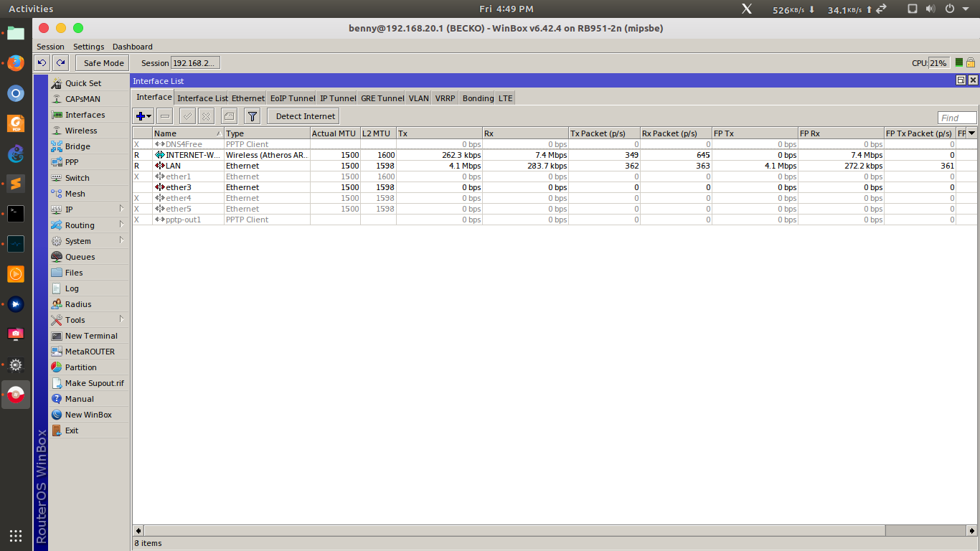Expand the IP submenu

tap(122, 209)
